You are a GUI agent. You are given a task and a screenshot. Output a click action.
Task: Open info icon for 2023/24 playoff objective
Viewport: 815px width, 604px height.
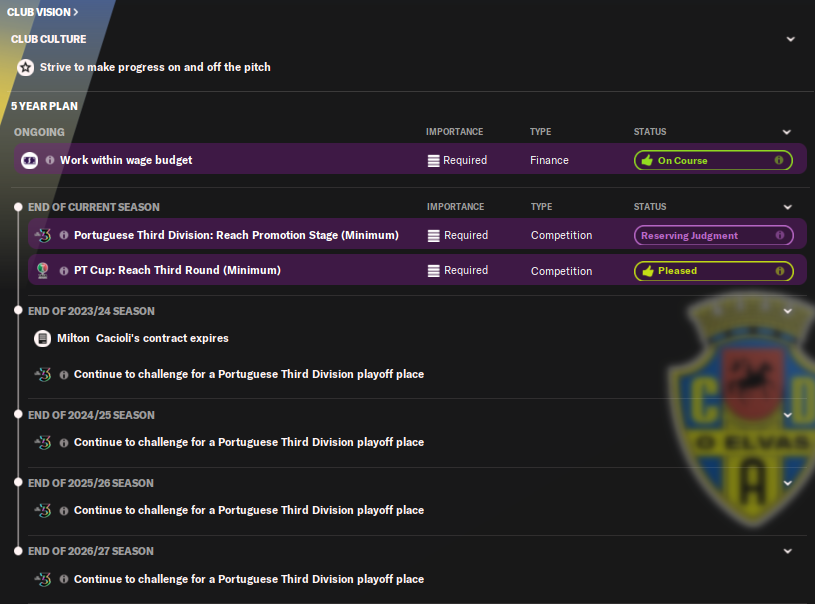[x=64, y=375]
